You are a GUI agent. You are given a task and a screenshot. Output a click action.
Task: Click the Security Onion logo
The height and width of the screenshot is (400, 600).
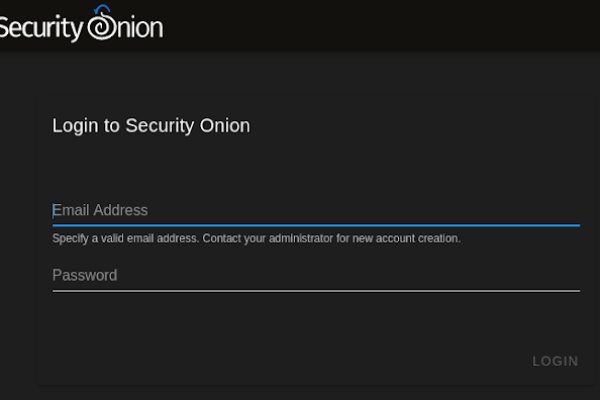(80, 27)
